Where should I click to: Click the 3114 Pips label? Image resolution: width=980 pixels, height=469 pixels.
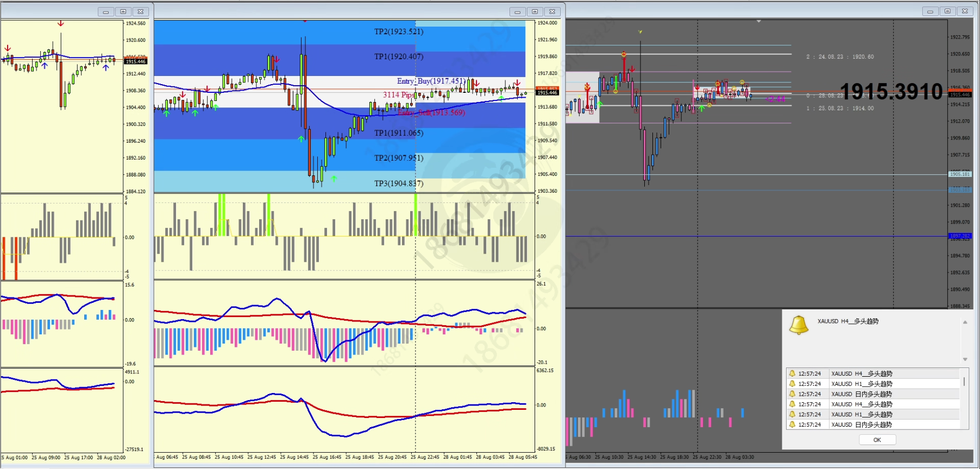[398, 95]
